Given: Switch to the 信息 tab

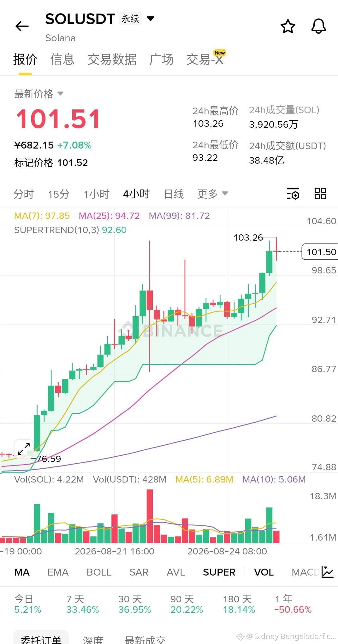Looking at the screenshot, I should point(62,59).
